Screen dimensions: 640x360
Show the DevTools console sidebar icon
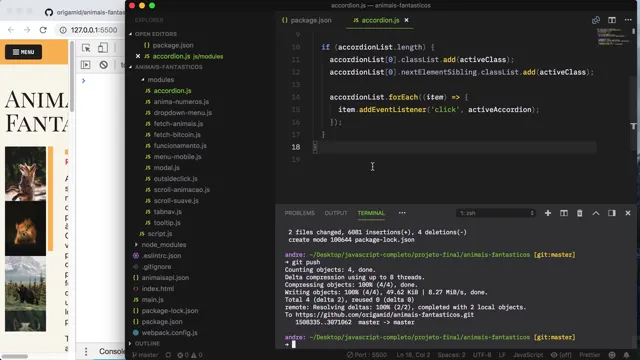86,64
